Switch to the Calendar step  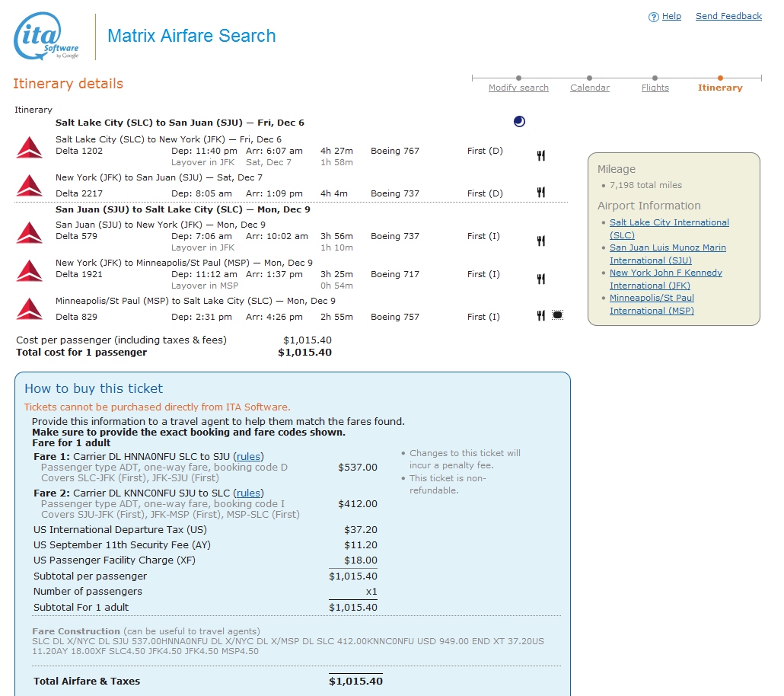pyautogui.click(x=590, y=88)
